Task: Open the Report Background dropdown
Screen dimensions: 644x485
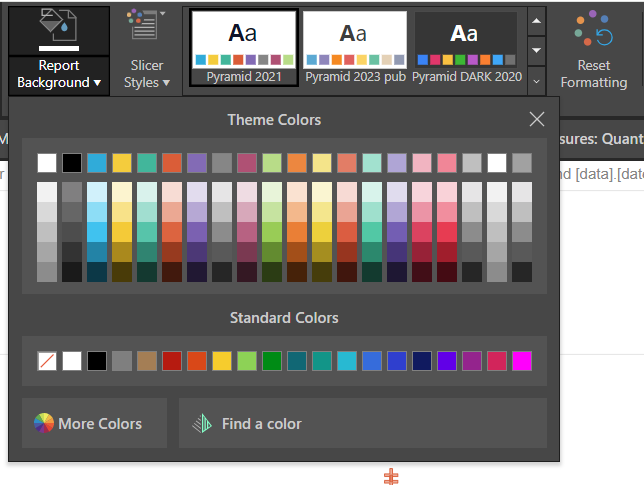Action: point(59,74)
